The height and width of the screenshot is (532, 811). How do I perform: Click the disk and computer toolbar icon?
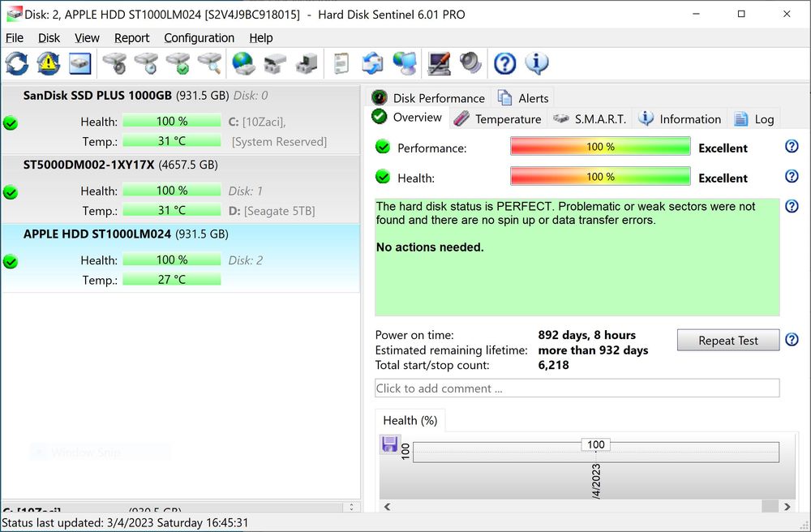point(307,63)
